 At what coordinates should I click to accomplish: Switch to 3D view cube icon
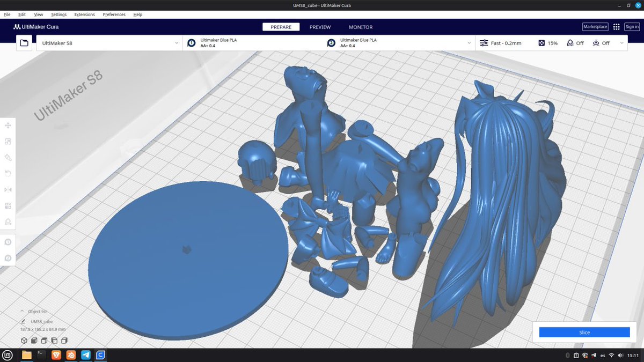coord(24,341)
